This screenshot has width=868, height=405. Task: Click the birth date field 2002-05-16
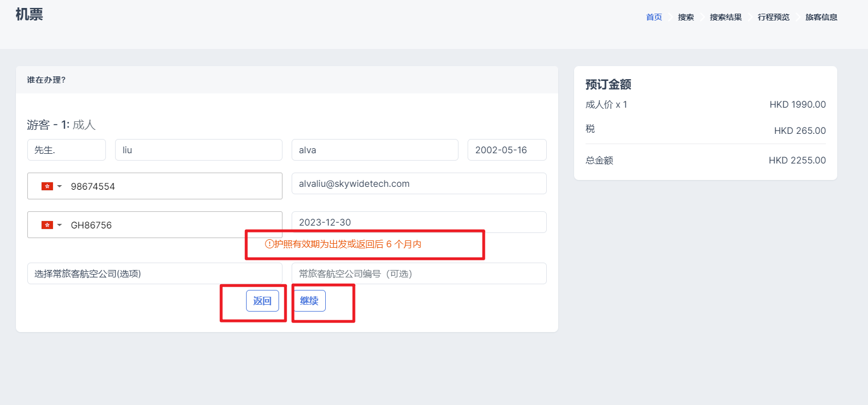506,150
